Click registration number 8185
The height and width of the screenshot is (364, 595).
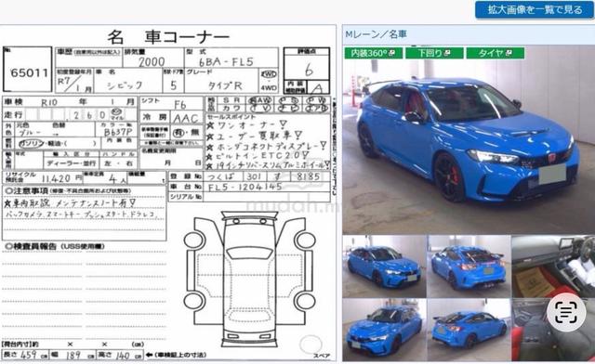pos(308,176)
